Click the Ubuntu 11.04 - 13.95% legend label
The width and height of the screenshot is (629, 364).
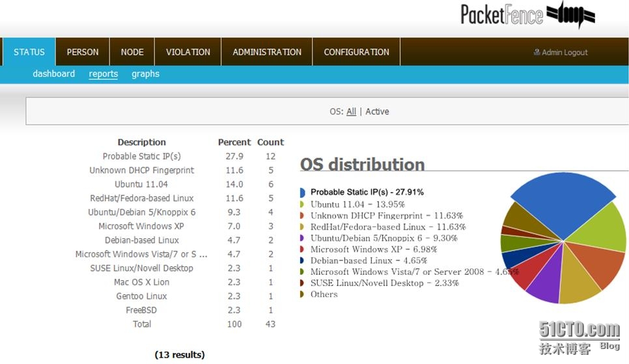(x=358, y=204)
